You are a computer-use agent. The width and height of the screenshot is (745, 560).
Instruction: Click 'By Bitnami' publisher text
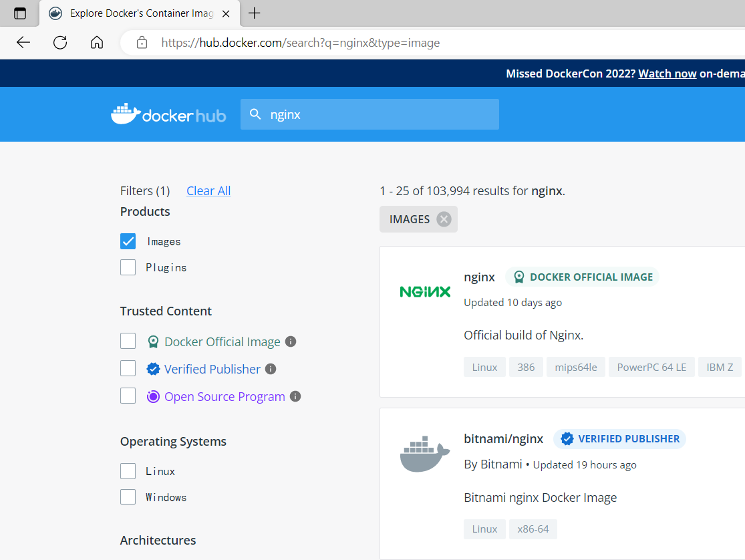coord(493,464)
